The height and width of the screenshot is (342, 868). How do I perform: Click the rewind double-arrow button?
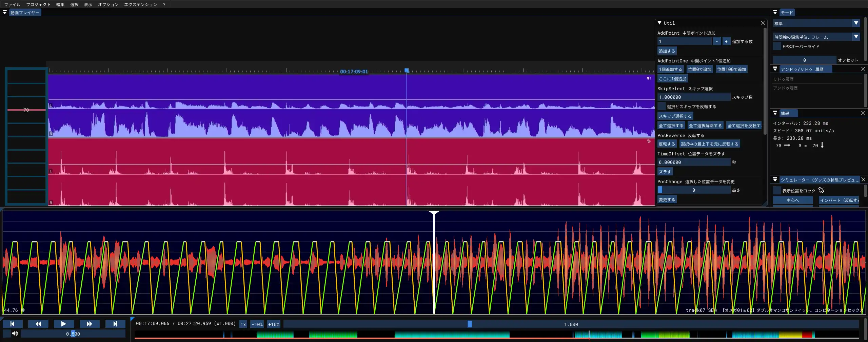coord(38,324)
